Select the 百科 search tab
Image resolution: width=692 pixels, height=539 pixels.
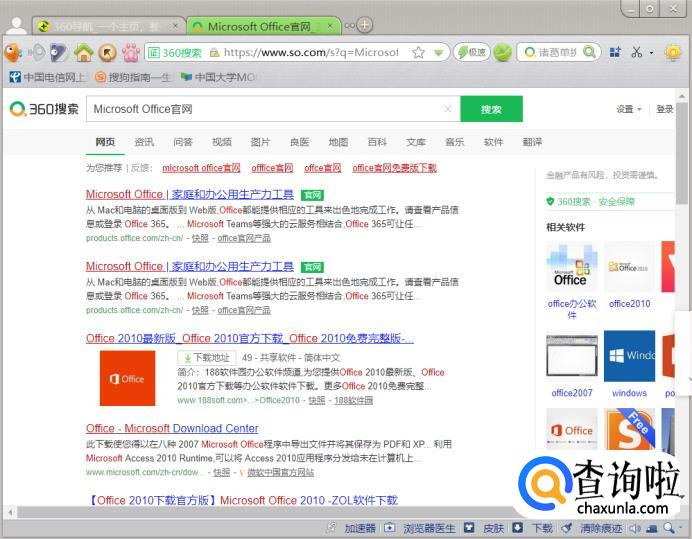(377, 142)
